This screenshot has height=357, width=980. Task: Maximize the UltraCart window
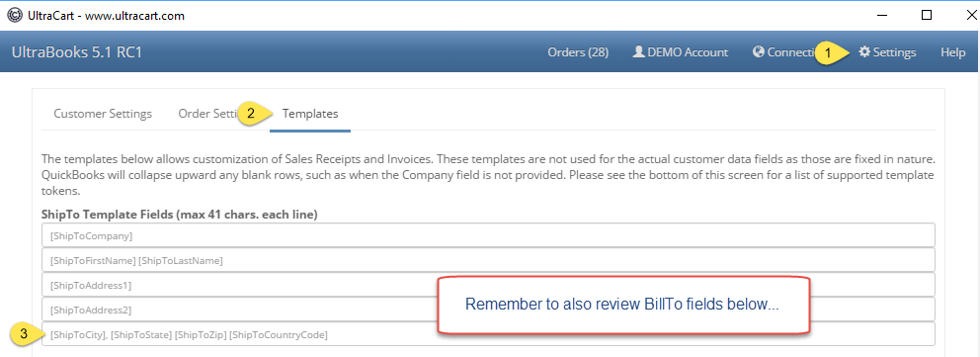927,15
